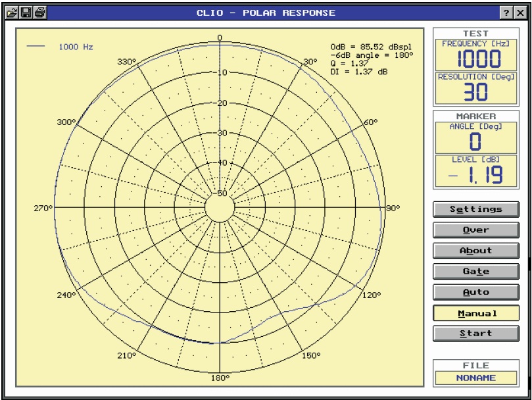Screen dimensions: 532x400
Task: Click the RESOLUTION [Deg] label
Action: 476,77
